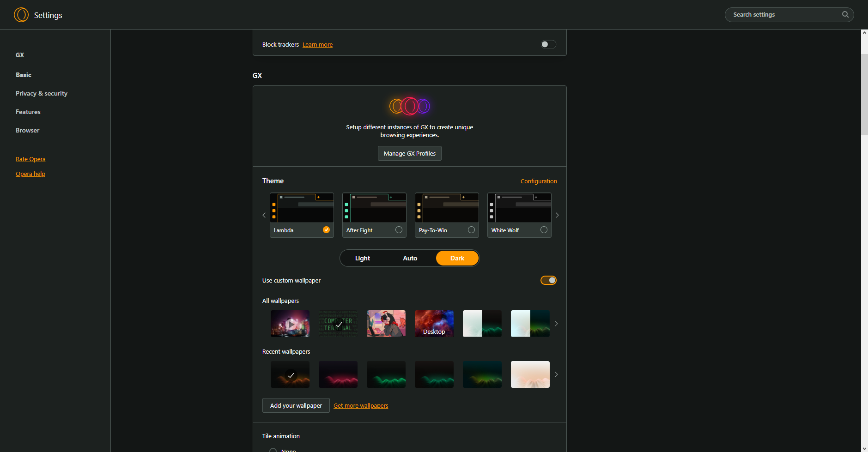Click the vertical scrollbar thumb
868x452 pixels.
click(x=864, y=95)
